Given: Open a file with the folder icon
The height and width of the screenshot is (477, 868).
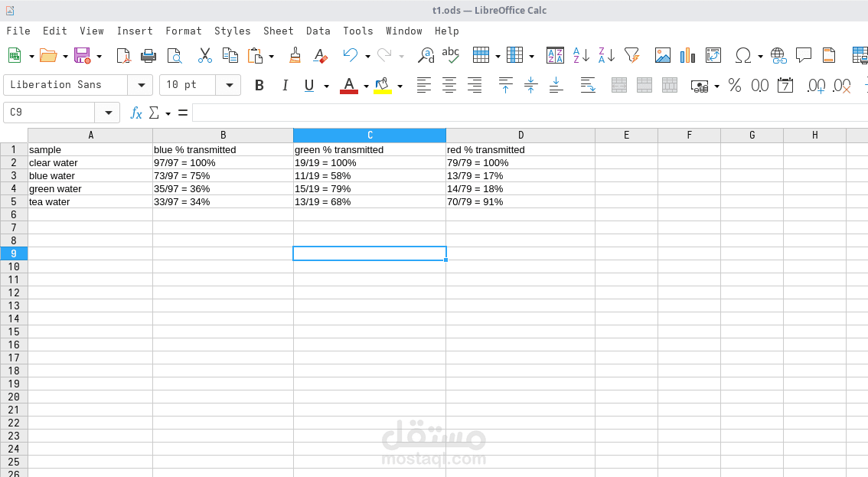Looking at the screenshot, I should click(48, 55).
